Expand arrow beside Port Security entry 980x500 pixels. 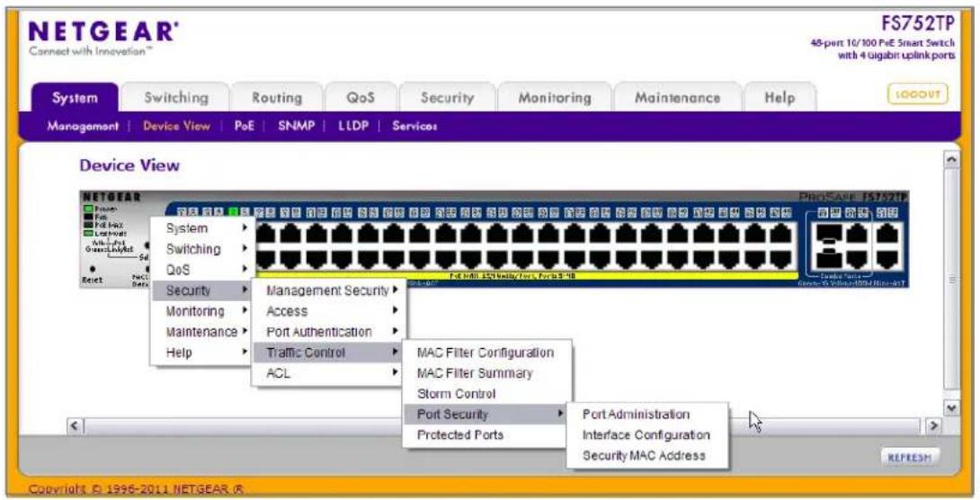[561, 414]
